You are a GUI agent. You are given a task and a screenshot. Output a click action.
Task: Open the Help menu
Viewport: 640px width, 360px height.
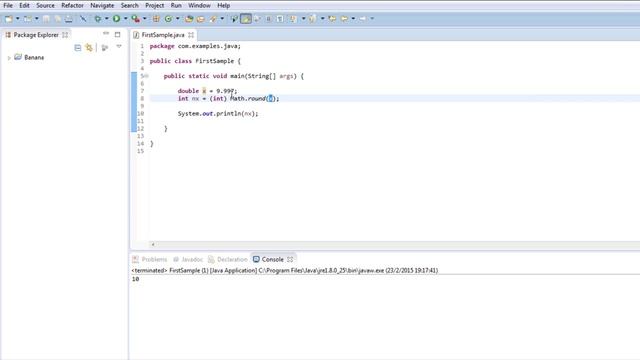point(223,5)
